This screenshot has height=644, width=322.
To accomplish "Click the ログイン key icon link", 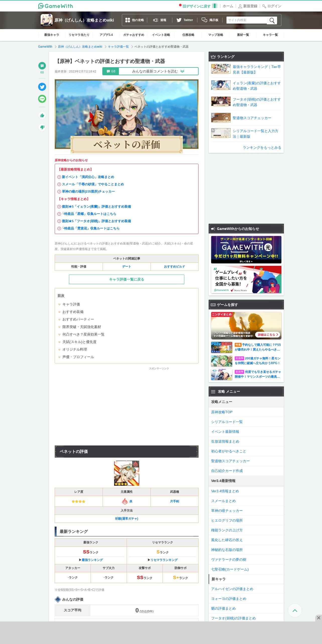I will tap(272, 6).
